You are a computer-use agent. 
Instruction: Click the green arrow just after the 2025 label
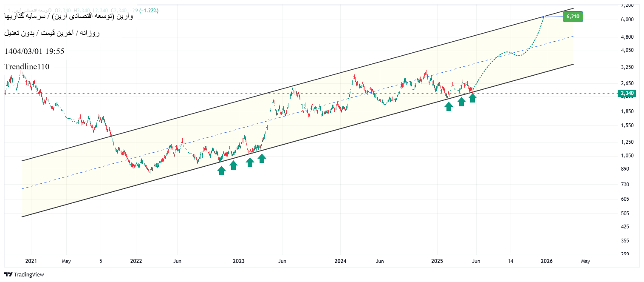(449, 106)
